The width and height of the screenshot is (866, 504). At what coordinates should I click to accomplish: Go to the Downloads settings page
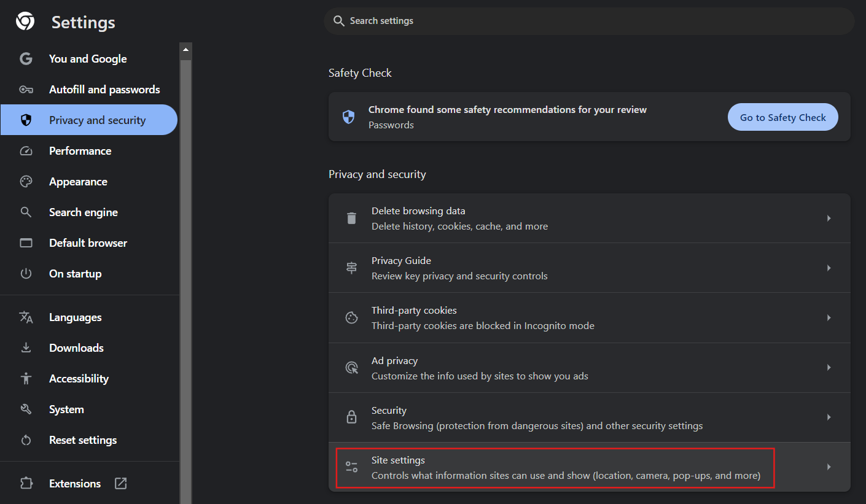(76, 348)
